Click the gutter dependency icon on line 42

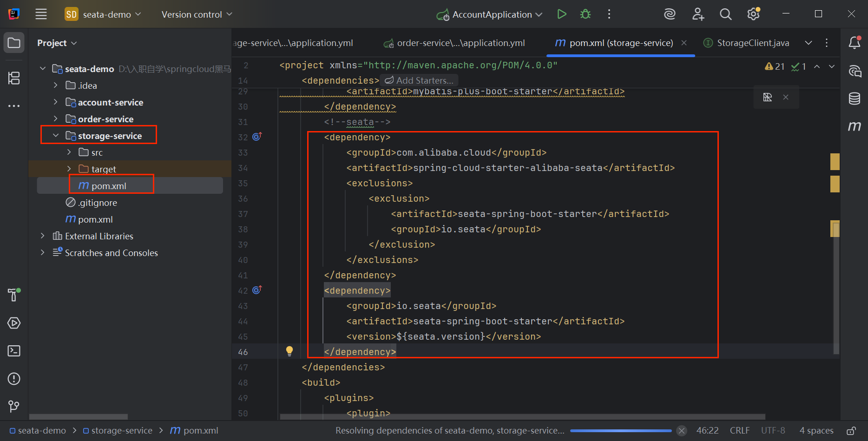pos(257,290)
